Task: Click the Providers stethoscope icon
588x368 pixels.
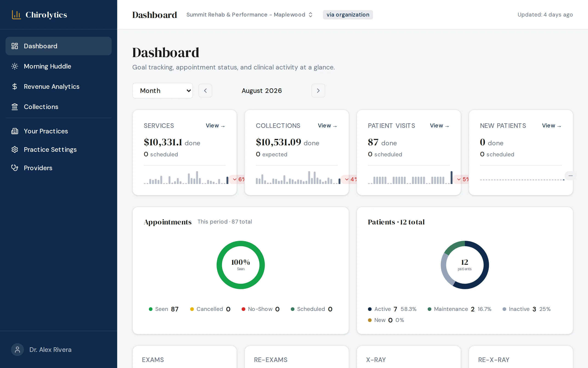Action: pos(14,168)
